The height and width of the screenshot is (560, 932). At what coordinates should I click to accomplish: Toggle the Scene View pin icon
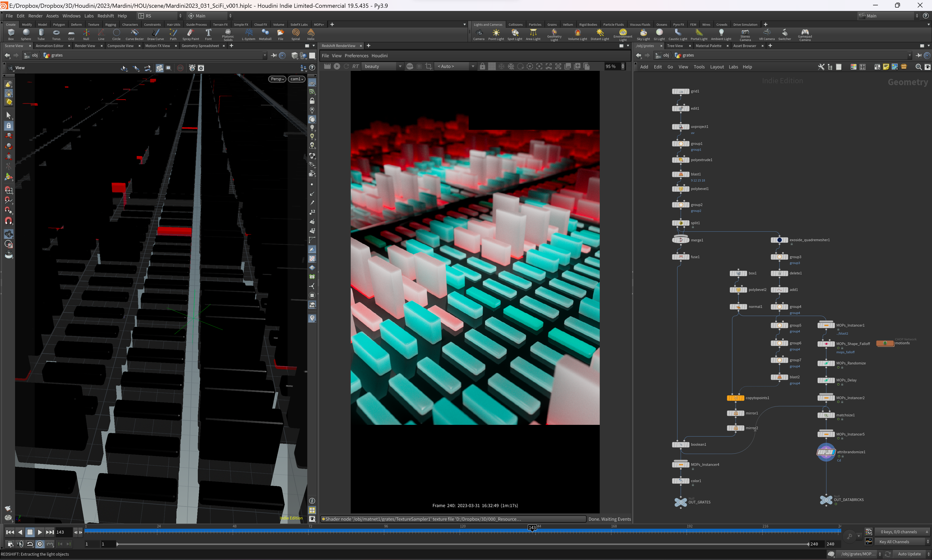click(x=274, y=56)
